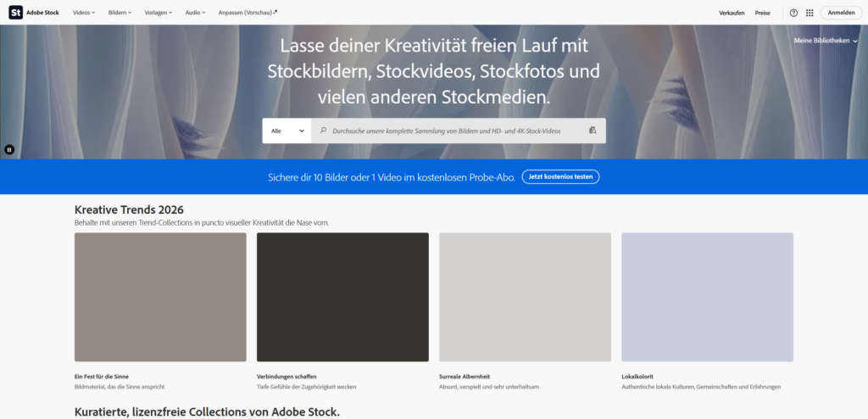868x419 pixels.
Task: Expand the Bildern menu
Action: click(x=120, y=13)
